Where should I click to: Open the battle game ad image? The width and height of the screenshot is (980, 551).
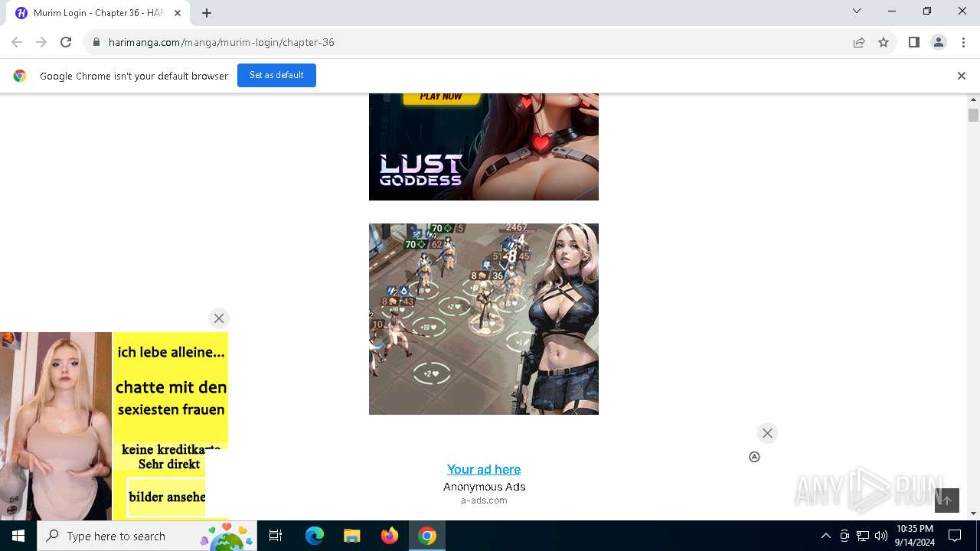point(484,319)
